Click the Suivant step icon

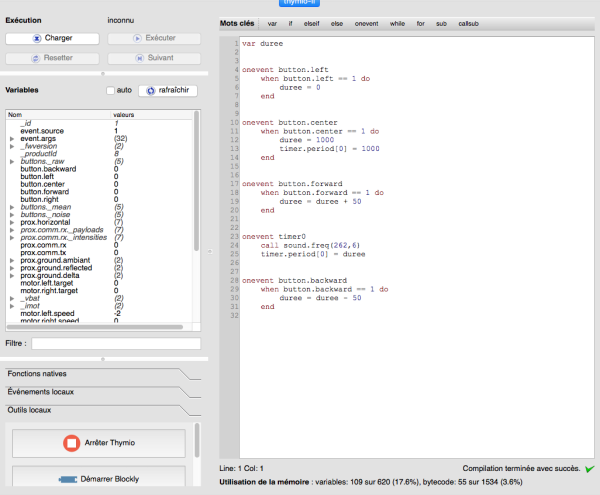pos(140,58)
